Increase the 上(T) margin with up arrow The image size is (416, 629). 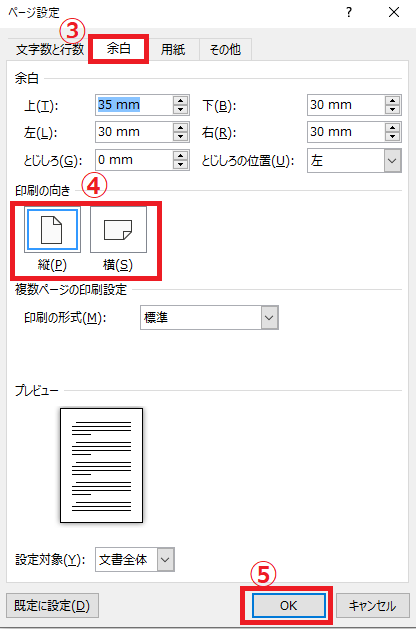click(x=181, y=100)
